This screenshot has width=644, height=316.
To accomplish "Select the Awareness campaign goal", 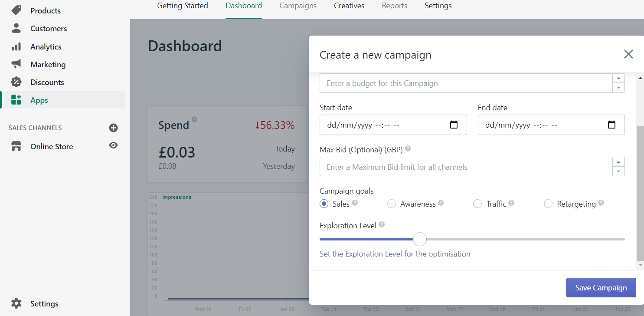I will coord(392,204).
